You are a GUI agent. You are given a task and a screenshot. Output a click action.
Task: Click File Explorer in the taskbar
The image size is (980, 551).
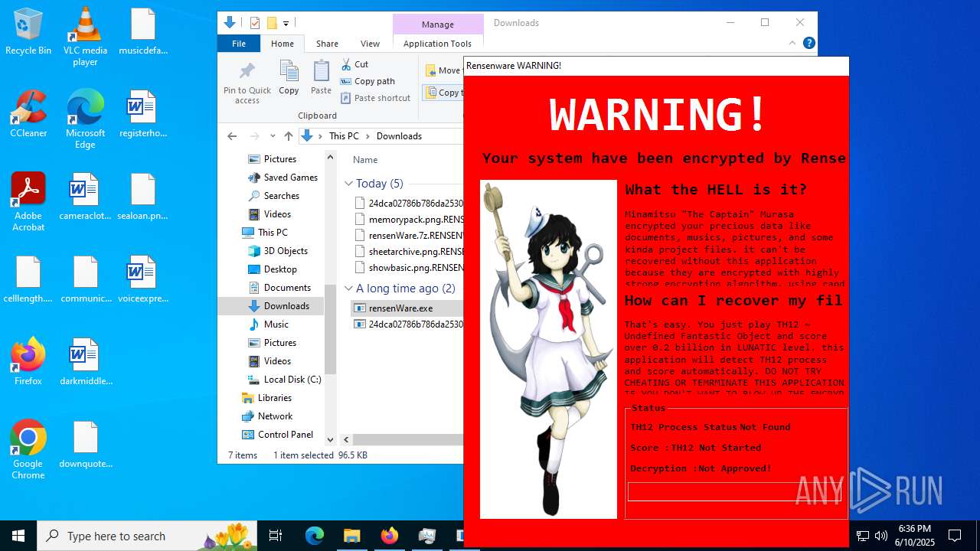[351, 536]
